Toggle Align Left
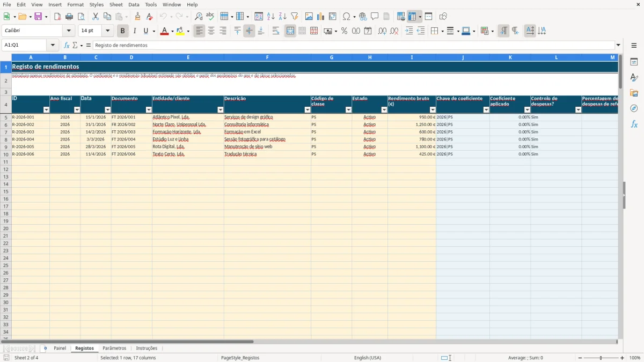The height and width of the screenshot is (362, 644). click(200, 31)
